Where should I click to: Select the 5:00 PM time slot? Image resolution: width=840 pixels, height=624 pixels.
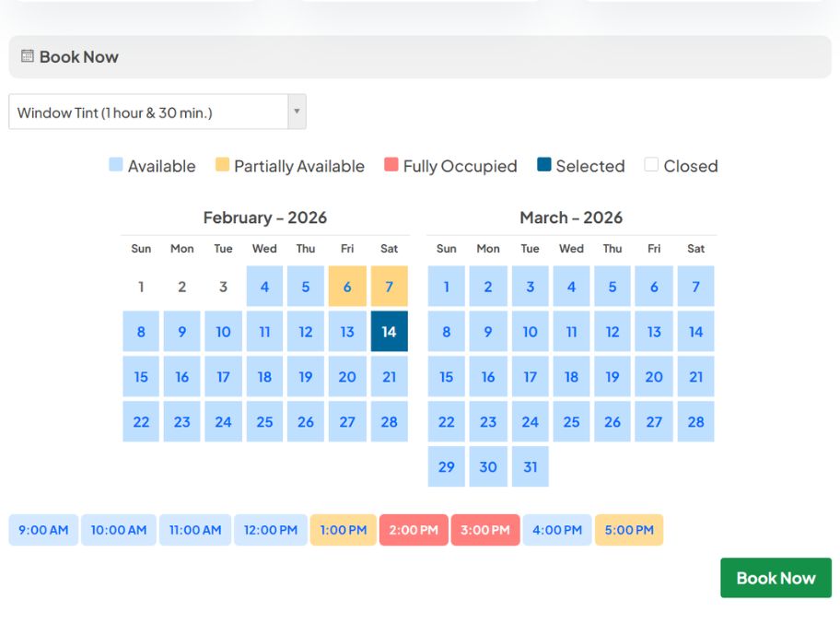[x=629, y=530]
